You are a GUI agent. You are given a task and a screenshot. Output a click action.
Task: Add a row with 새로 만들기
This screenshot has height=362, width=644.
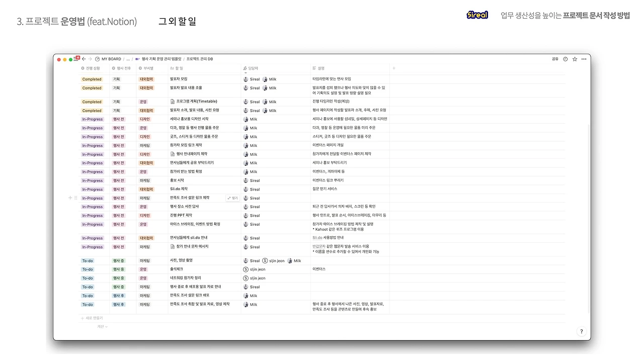[92, 318]
